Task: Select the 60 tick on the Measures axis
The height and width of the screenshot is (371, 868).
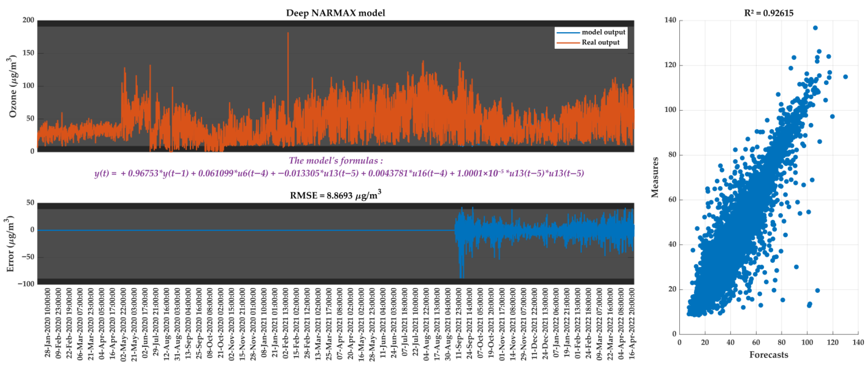Action: 672,200
